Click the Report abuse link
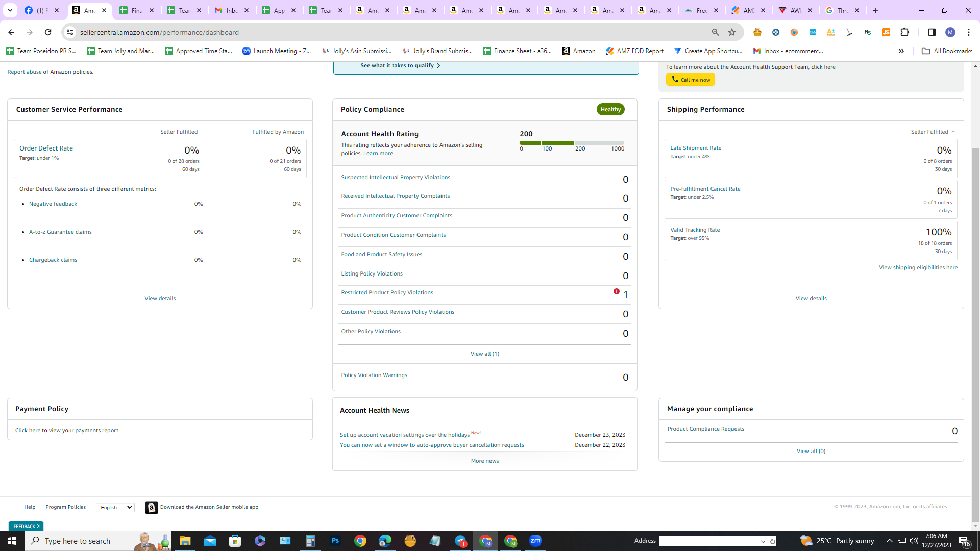980x551 pixels. pyautogui.click(x=24, y=72)
